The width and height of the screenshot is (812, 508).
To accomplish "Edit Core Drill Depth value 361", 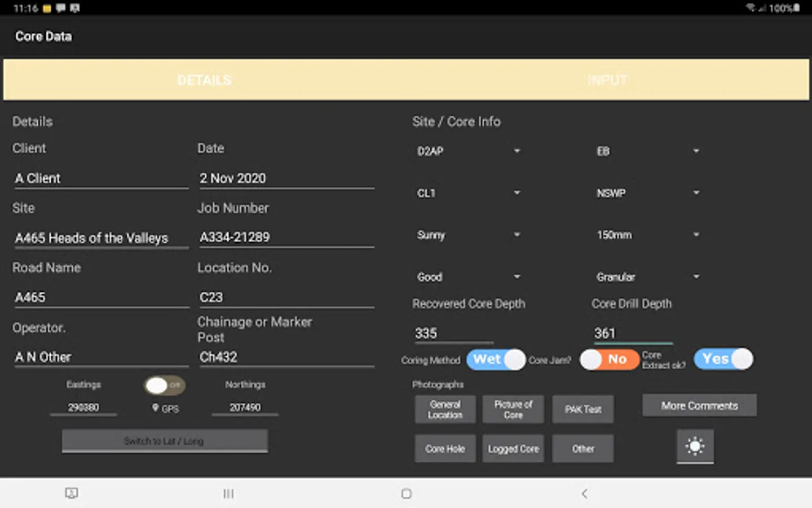I will 633,333.
